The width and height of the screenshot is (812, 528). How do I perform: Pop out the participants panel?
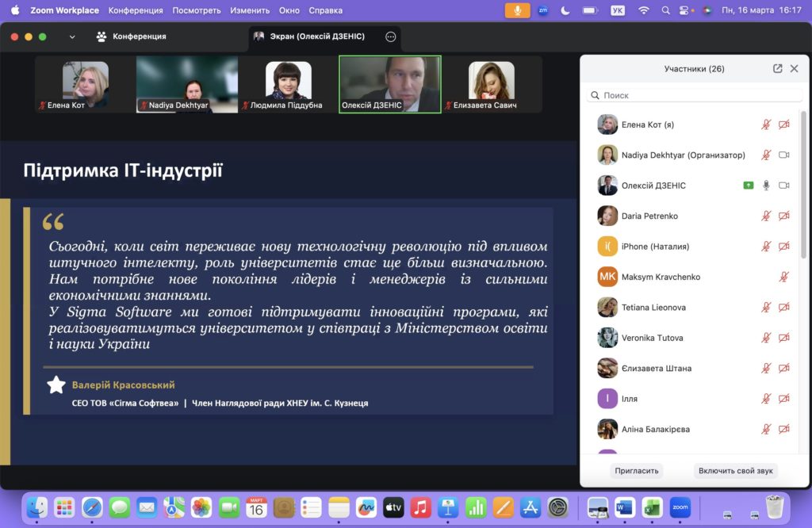(777, 69)
